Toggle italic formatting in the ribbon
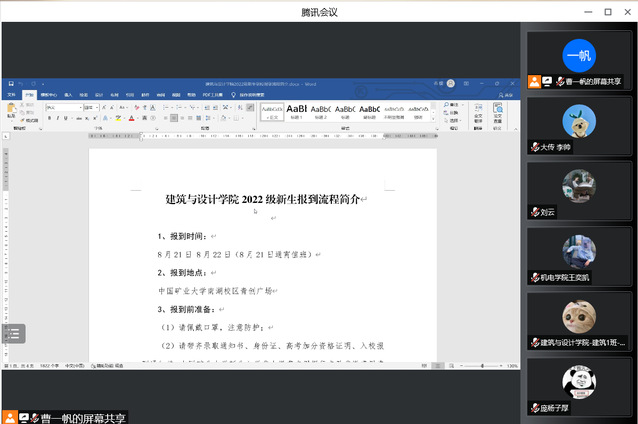Viewport: 638px width, 424px height. [x=56, y=117]
